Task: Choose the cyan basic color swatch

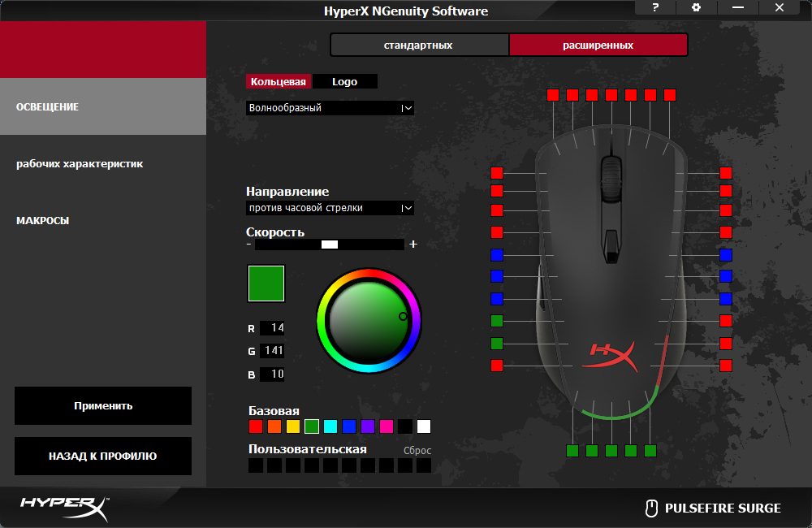Action: pyautogui.click(x=330, y=426)
